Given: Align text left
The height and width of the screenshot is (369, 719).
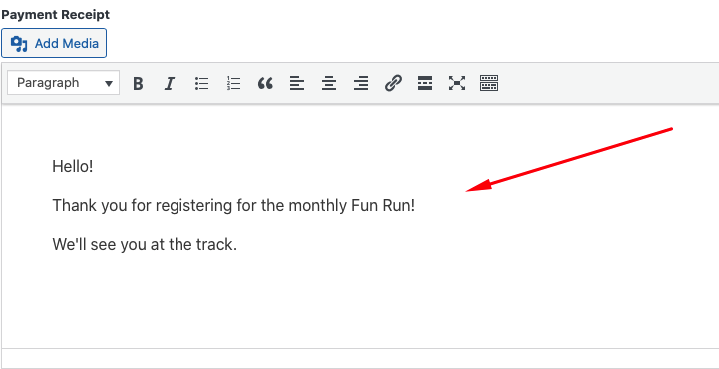Looking at the screenshot, I should pyautogui.click(x=297, y=83).
